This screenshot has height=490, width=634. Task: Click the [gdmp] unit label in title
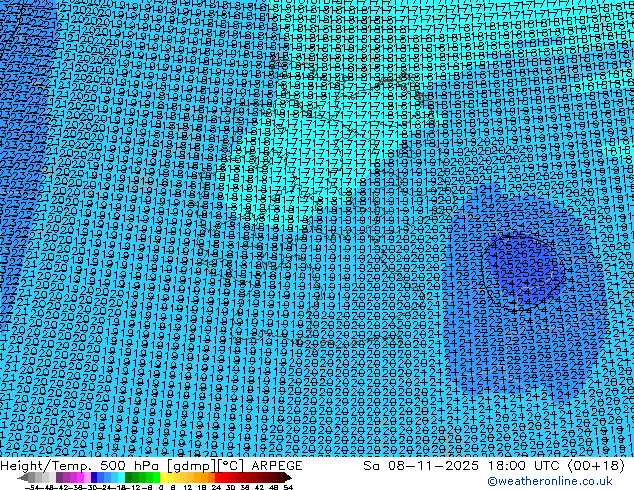click(x=192, y=466)
